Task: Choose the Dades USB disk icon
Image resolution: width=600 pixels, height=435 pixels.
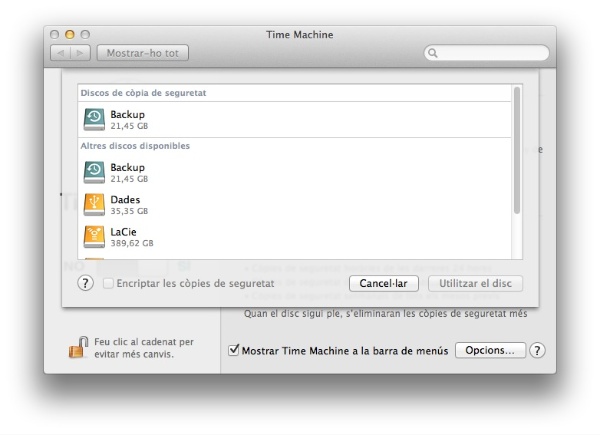Action: pos(94,205)
